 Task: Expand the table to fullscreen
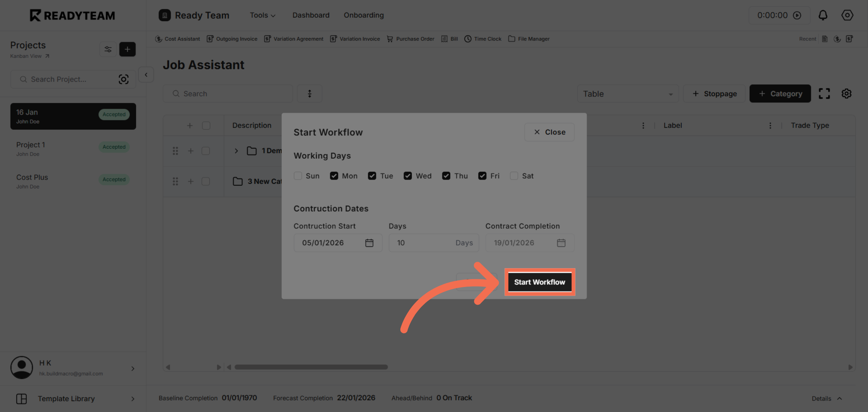coord(825,93)
